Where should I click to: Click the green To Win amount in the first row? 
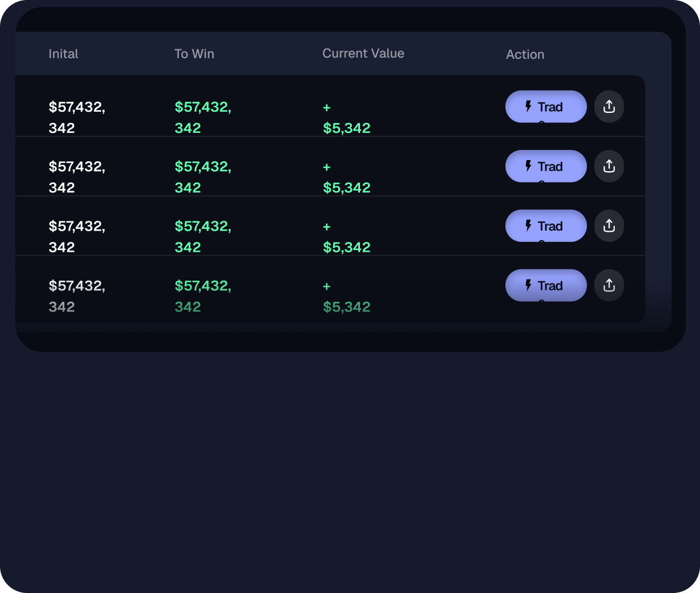point(202,117)
